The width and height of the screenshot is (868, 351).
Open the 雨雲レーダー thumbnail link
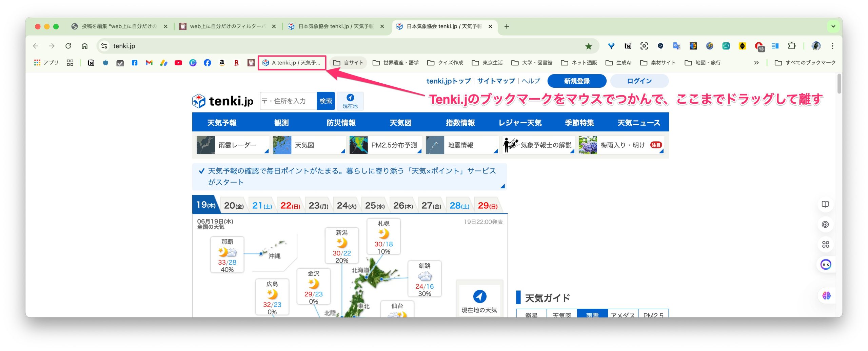pyautogui.click(x=233, y=145)
